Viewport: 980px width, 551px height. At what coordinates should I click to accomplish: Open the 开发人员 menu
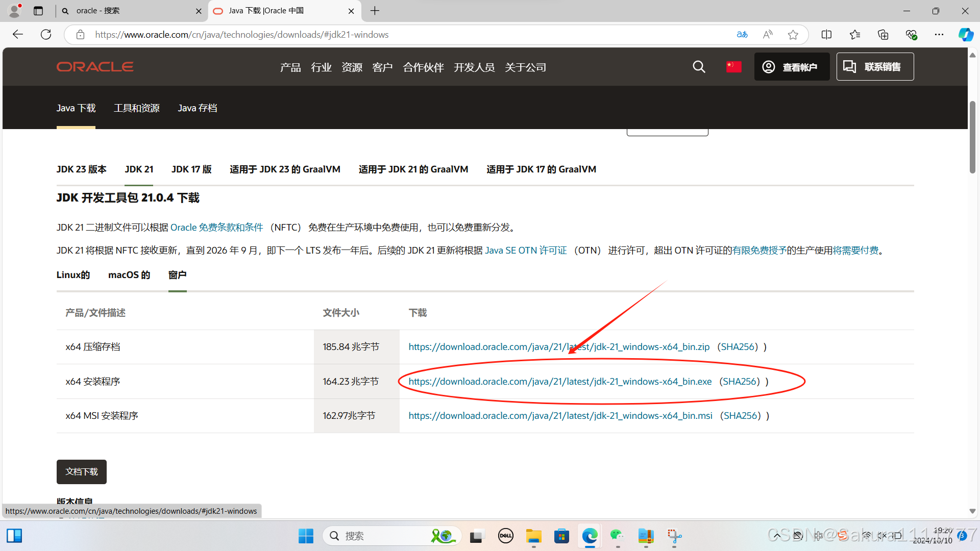click(474, 67)
